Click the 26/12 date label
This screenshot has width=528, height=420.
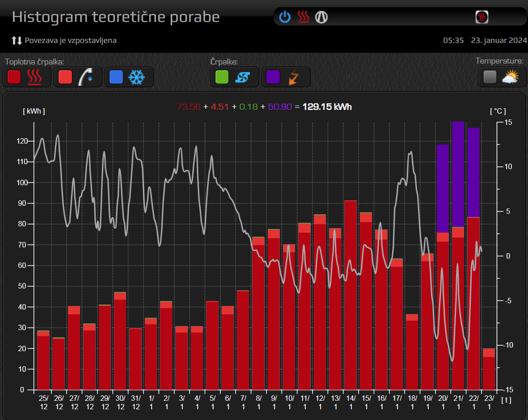click(x=59, y=403)
